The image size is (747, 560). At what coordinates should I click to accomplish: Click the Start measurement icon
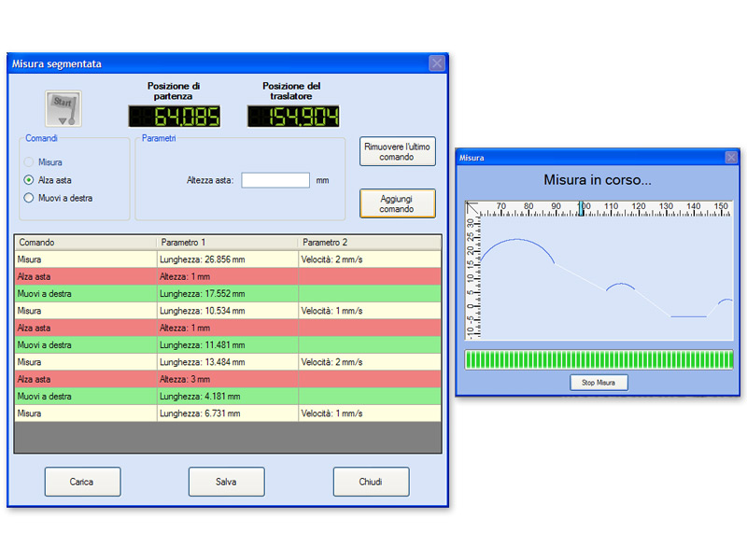coord(63,108)
